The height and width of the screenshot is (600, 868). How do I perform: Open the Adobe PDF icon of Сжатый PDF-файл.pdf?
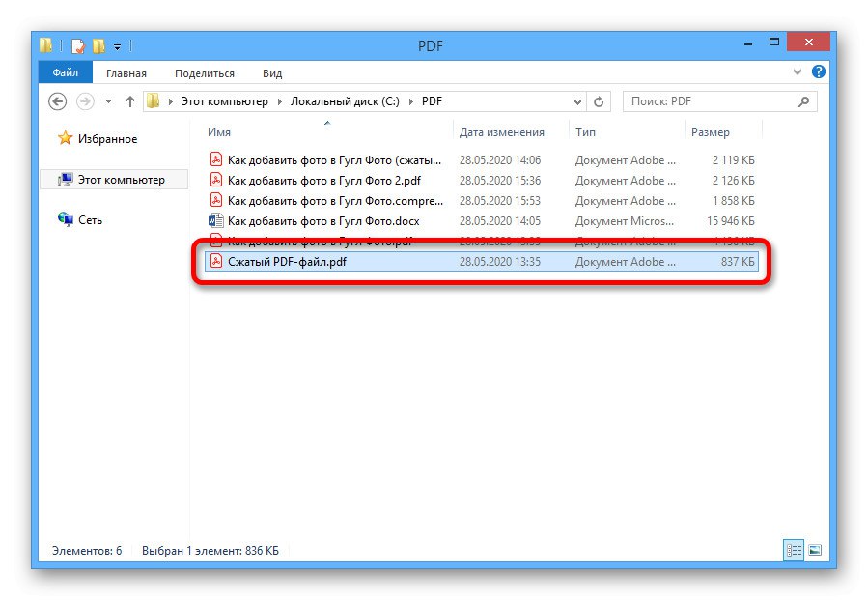[x=217, y=262]
